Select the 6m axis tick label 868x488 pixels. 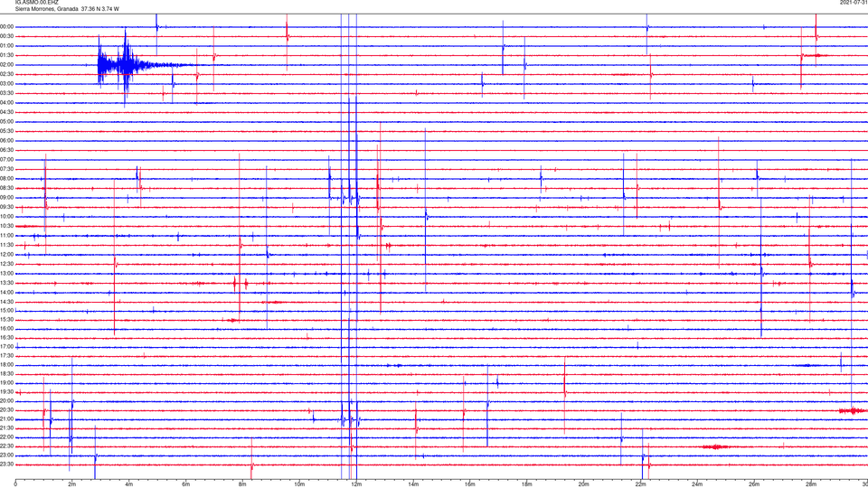(185, 484)
